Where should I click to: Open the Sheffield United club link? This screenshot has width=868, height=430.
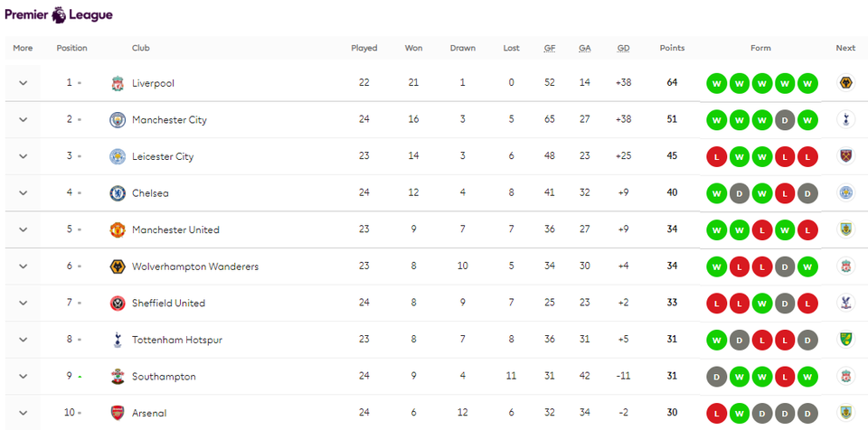[168, 304]
